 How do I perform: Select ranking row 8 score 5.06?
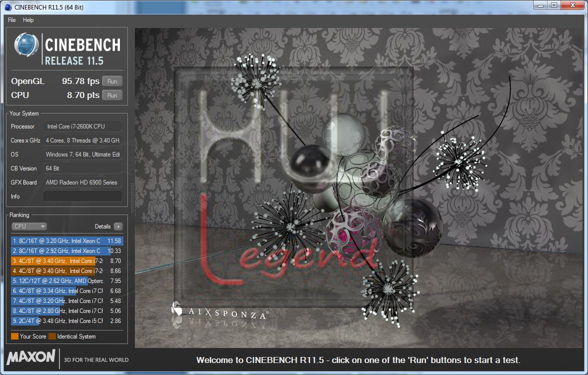67,311
